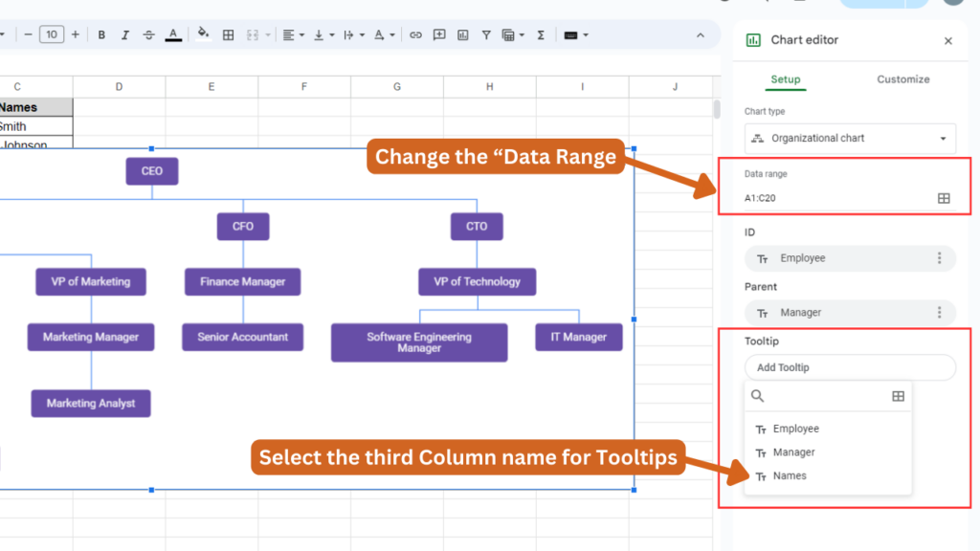
Task: Open the Functions (sigma) tool
Action: 540,34
